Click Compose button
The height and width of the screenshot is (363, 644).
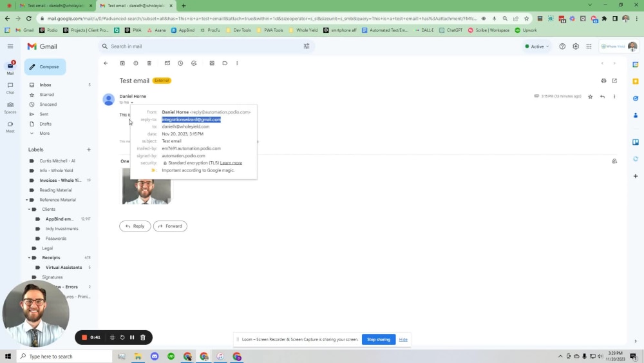click(45, 66)
